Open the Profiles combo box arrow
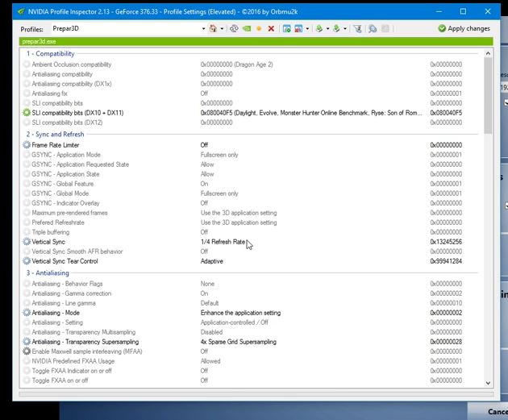Viewport: 508px width, 420px height. coord(203,29)
